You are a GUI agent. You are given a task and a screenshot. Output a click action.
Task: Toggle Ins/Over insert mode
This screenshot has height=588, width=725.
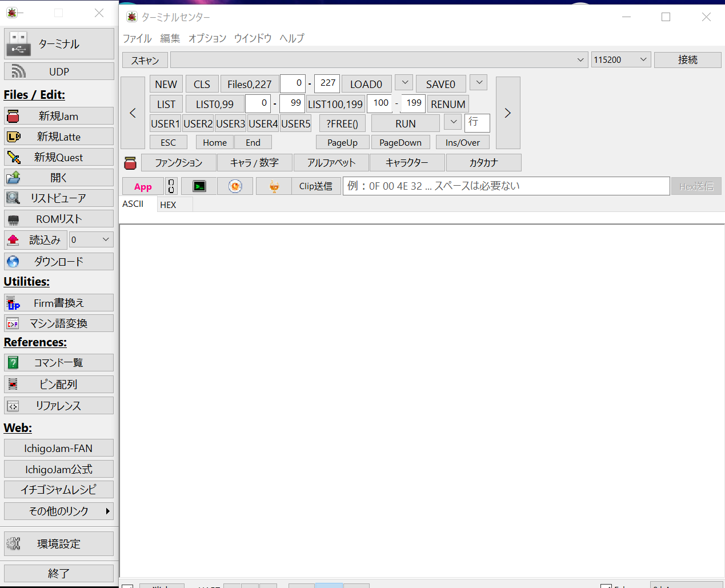pos(462,142)
